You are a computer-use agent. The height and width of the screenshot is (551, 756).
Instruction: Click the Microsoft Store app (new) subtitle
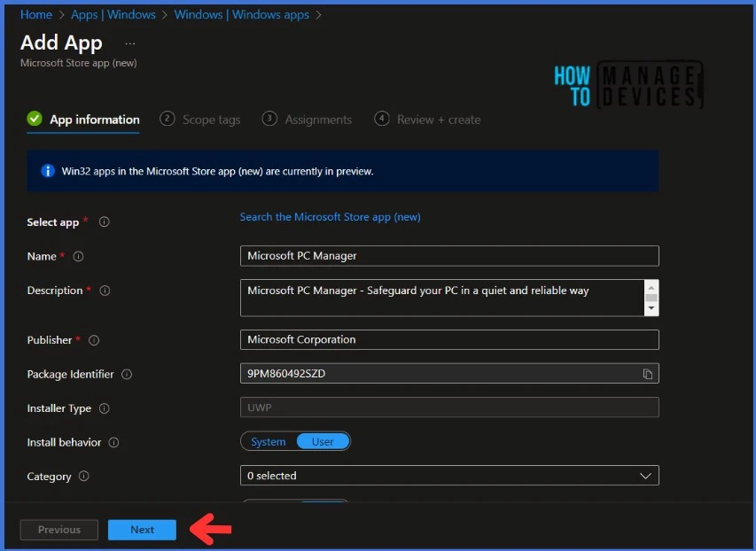pos(79,63)
